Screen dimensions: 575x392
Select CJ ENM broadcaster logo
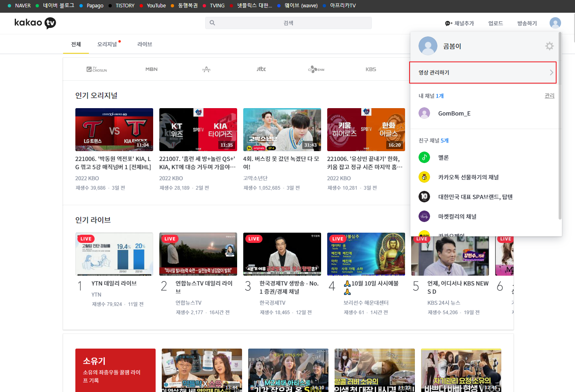tap(316, 69)
